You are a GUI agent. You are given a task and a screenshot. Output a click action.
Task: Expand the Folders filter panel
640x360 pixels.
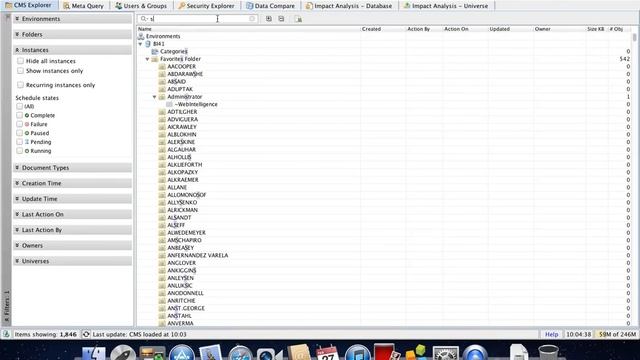pyautogui.click(x=73, y=34)
